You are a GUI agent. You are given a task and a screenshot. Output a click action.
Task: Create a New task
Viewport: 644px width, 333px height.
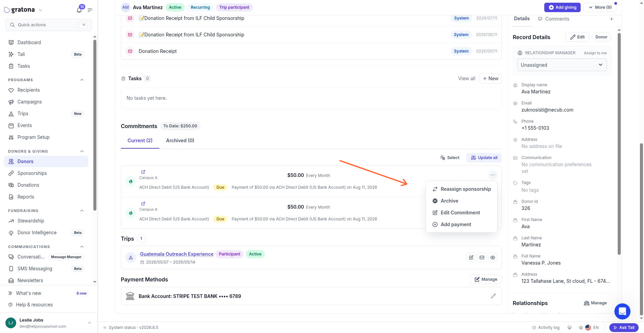click(x=490, y=79)
